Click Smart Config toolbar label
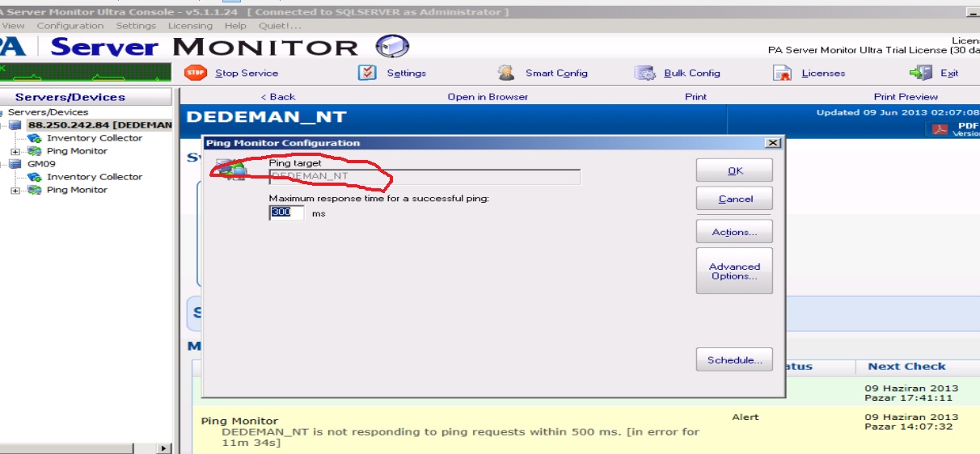The height and width of the screenshot is (454, 980). (556, 73)
